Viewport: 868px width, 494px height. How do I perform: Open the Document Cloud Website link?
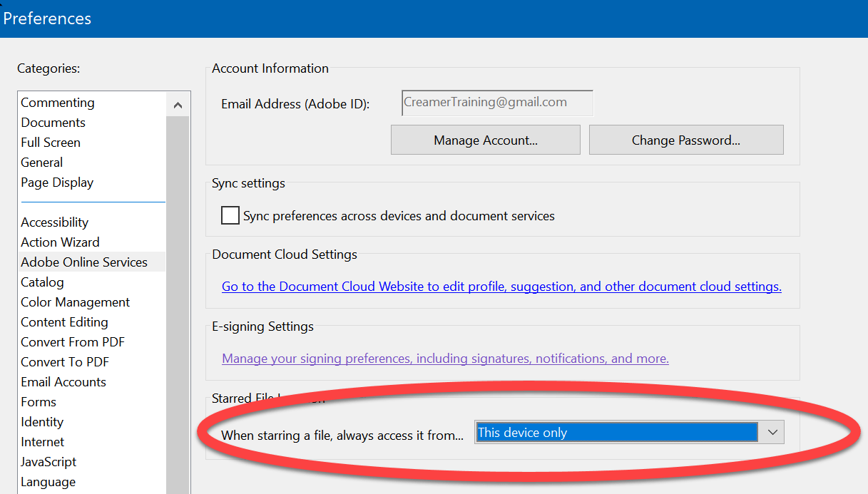501,287
